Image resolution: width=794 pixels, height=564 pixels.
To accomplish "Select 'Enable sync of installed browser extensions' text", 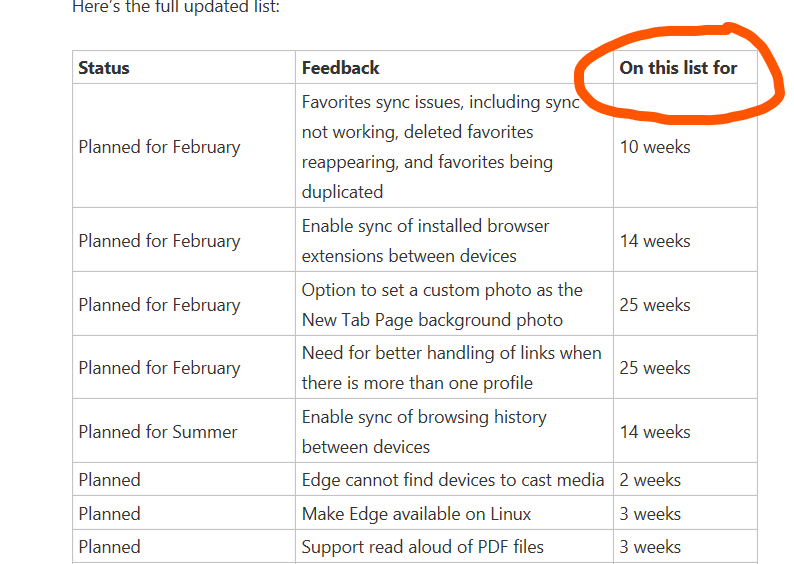I will 425,241.
